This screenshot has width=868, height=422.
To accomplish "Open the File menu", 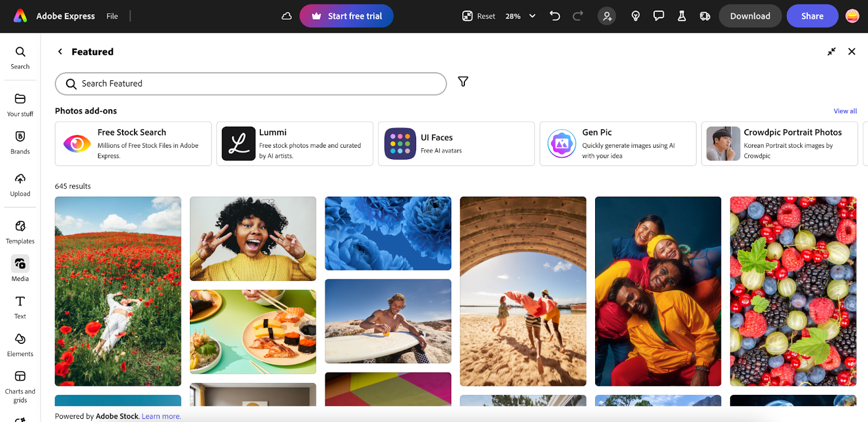I will 112,16.
